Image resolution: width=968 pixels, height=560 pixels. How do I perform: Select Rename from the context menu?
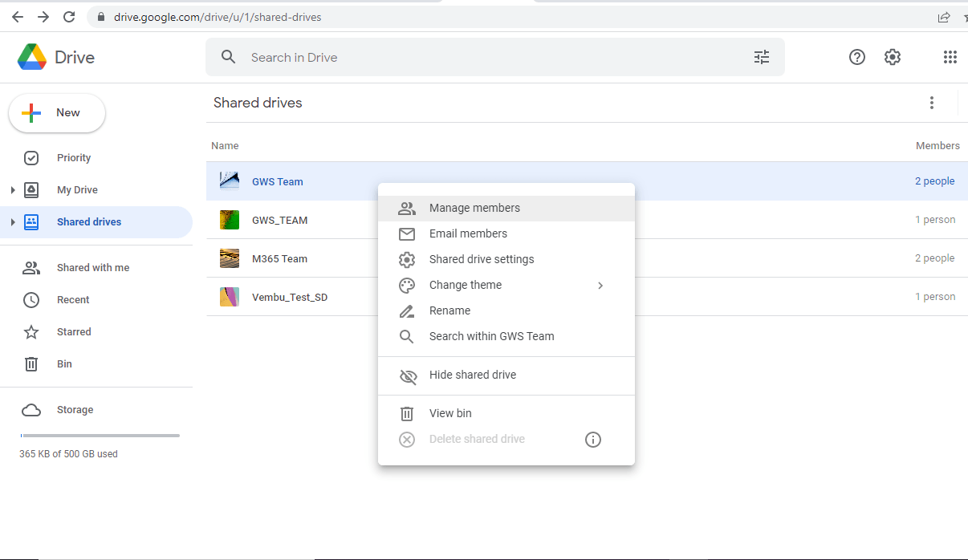[506, 311]
